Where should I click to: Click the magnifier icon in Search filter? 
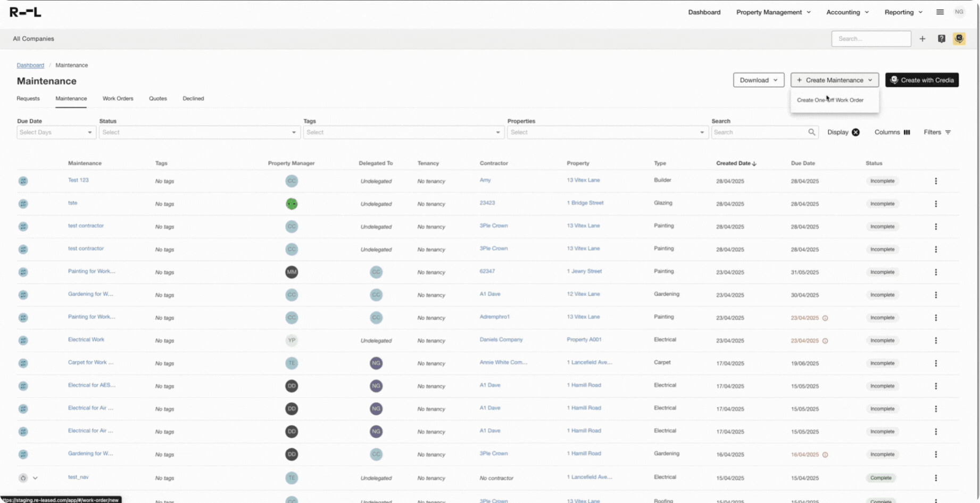click(811, 132)
